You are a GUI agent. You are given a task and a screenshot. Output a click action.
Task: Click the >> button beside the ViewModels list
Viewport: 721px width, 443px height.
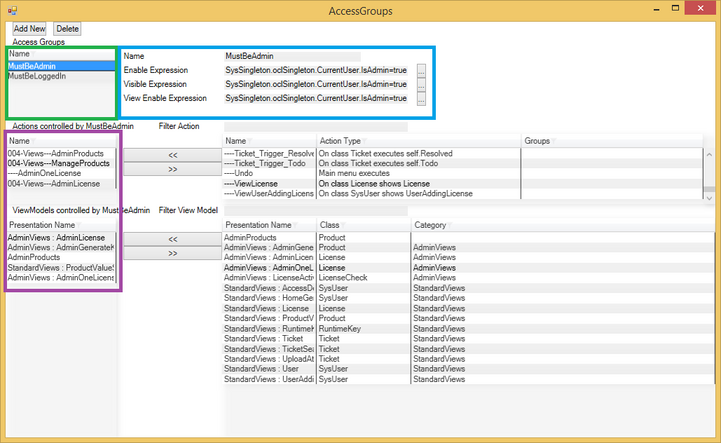coord(172,254)
